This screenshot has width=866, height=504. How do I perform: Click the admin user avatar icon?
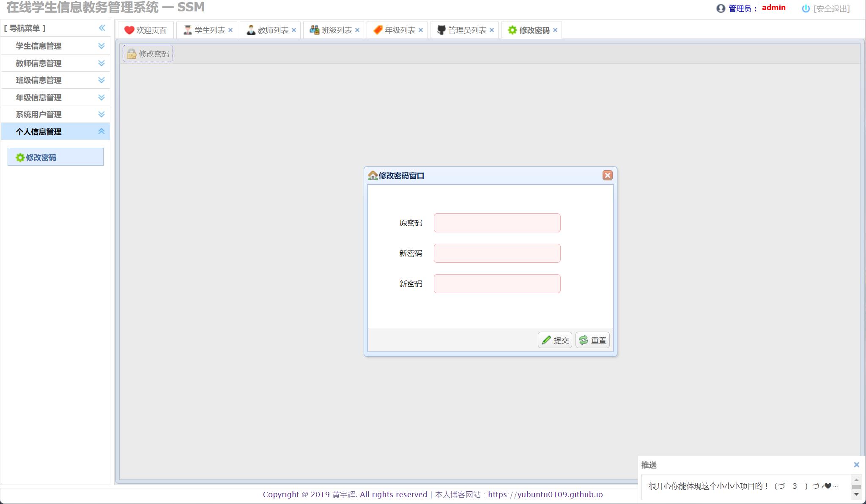pos(721,8)
